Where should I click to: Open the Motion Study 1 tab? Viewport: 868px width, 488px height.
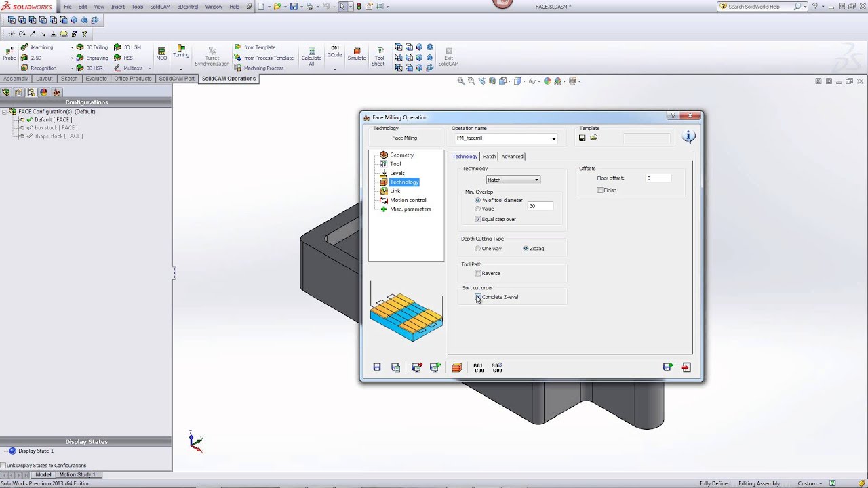click(x=78, y=474)
